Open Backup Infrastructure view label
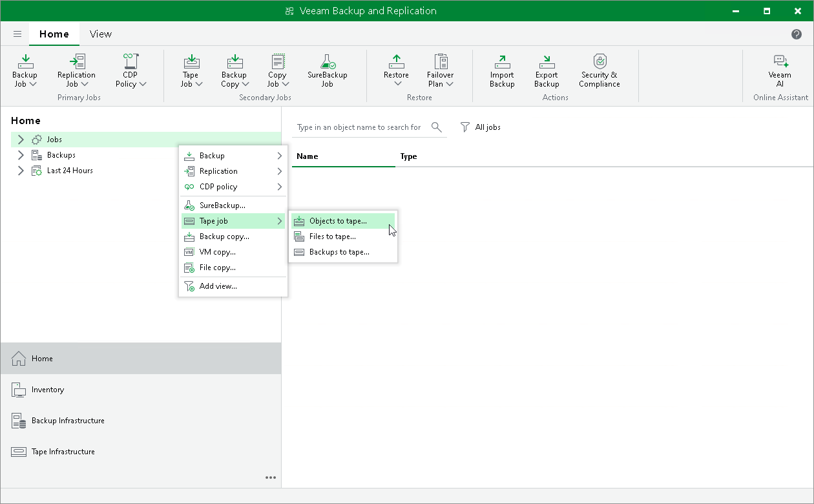 point(68,421)
